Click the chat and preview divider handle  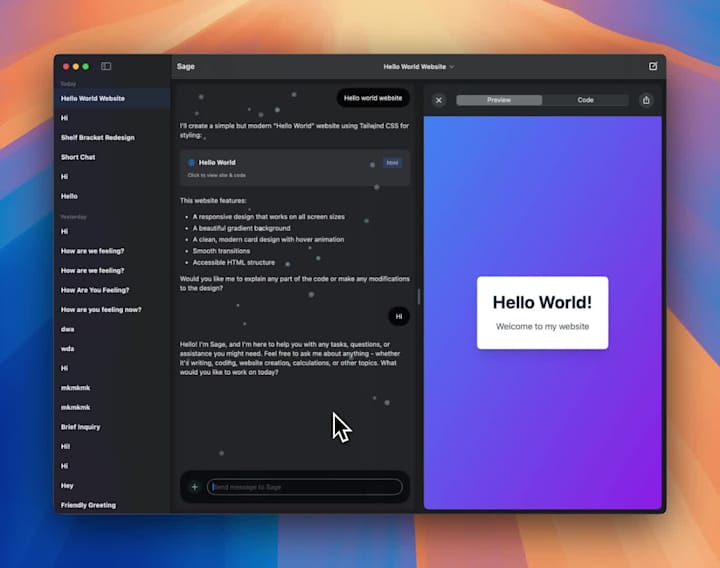[x=419, y=297]
